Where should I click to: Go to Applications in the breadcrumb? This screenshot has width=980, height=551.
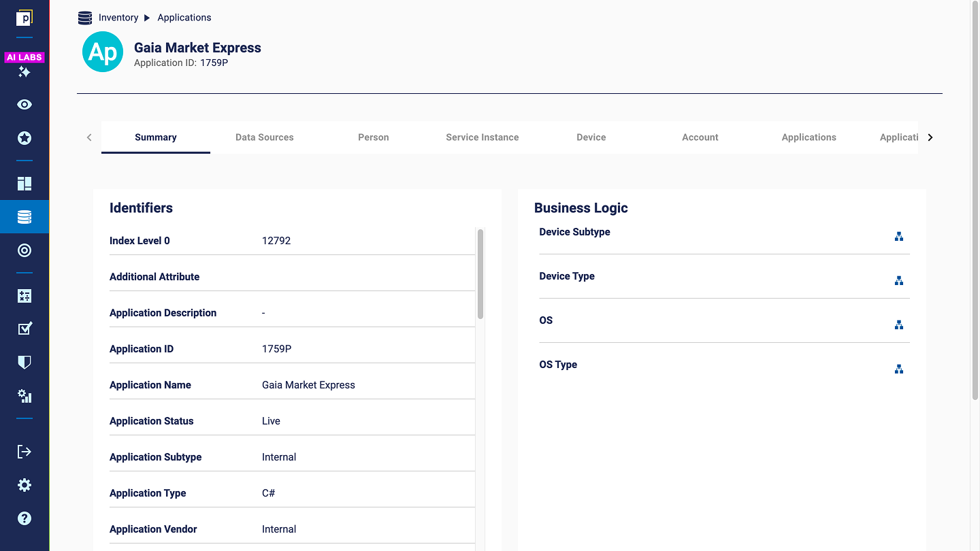pos(184,18)
